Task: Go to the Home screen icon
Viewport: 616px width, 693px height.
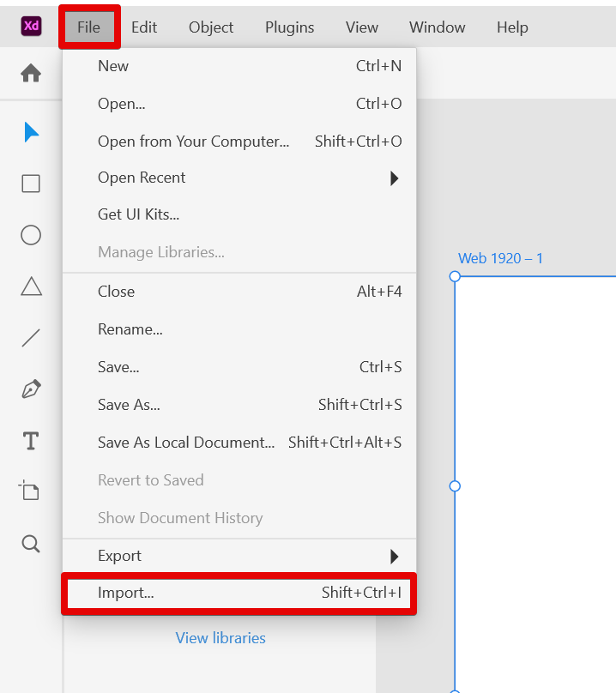Action: pos(31,74)
